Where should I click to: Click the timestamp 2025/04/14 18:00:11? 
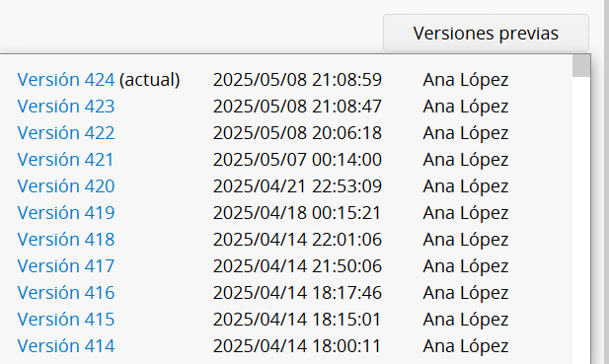[x=297, y=346]
